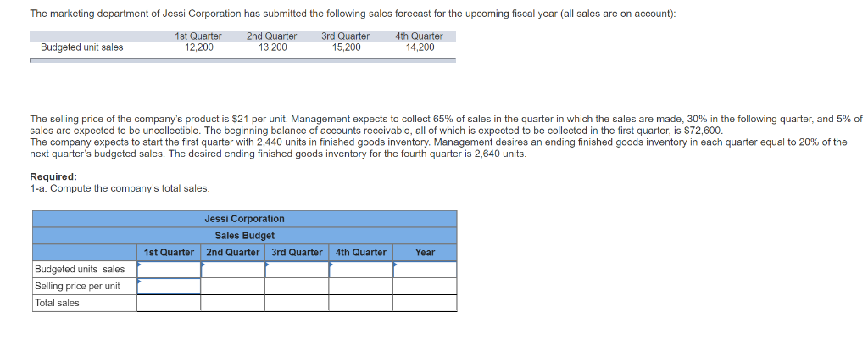Image resolution: width=868 pixels, height=352 pixels.
Task: Click the Sales Budget table title
Action: tap(245, 236)
